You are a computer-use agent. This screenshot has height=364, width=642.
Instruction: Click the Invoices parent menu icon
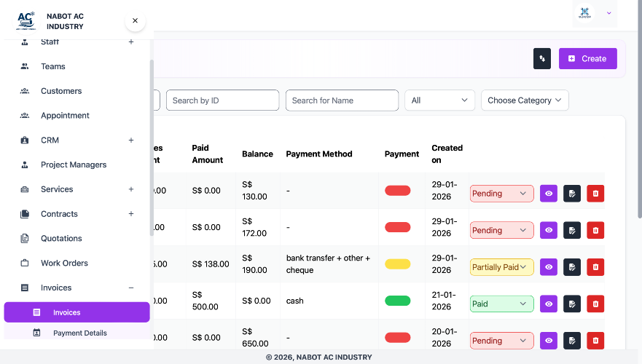[x=25, y=288]
